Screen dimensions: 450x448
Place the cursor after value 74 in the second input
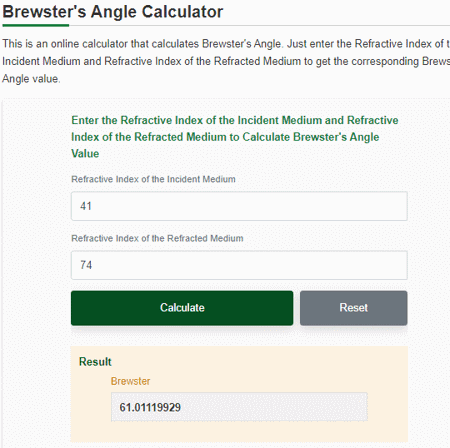[94, 265]
